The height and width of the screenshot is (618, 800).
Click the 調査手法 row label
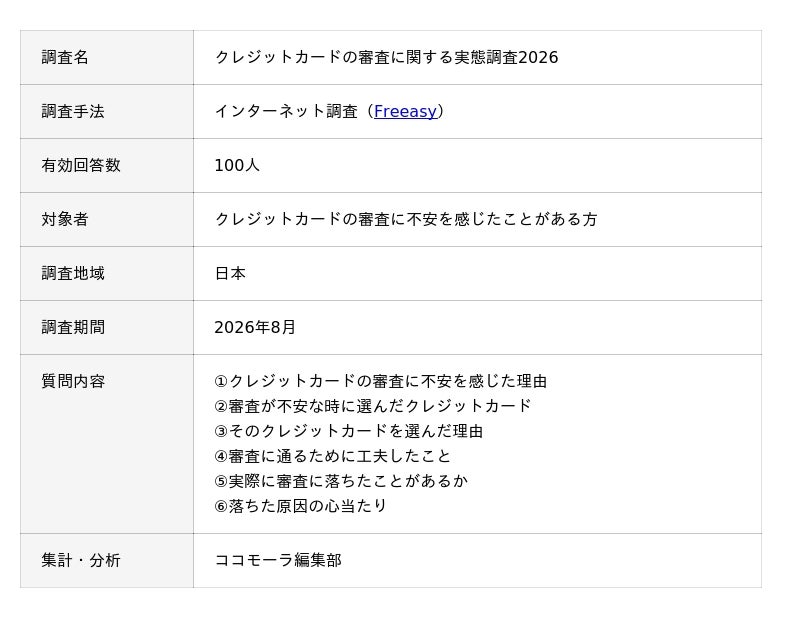click(x=73, y=111)
